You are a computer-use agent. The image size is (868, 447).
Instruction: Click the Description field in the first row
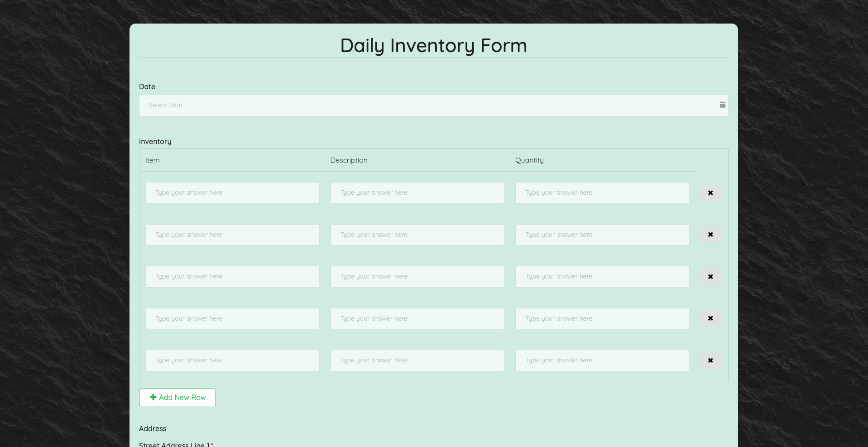coord(417,192)
